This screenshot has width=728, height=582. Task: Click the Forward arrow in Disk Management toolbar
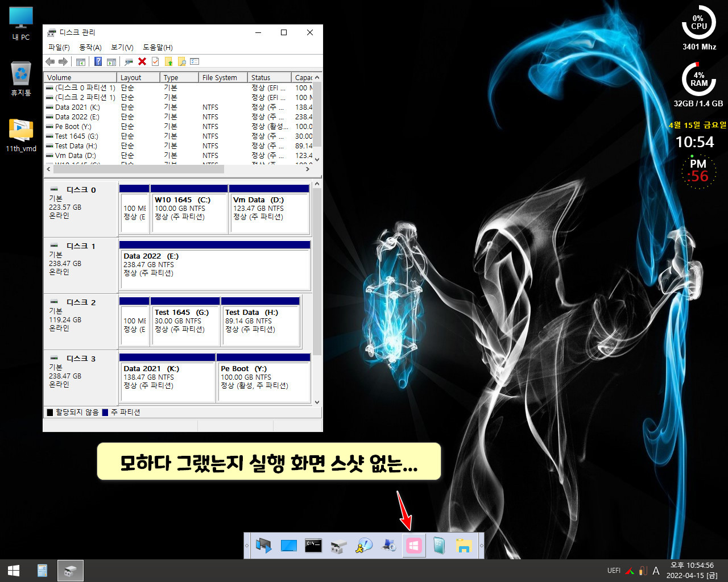(63, 61)
